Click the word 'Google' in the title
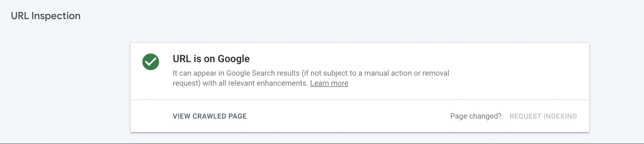The width and height of the screenshot is (644, 144). tap(234, 59)
